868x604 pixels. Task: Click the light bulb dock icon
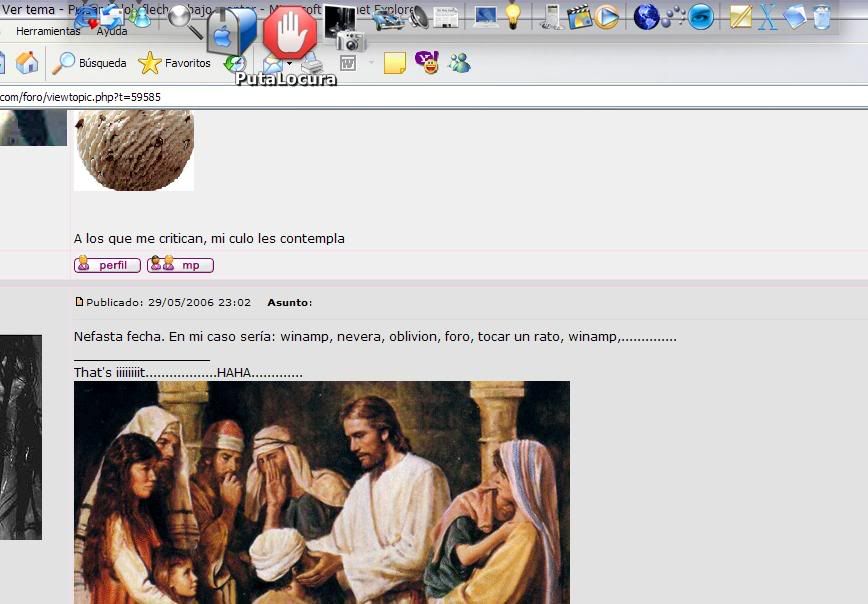click(513, 17)
